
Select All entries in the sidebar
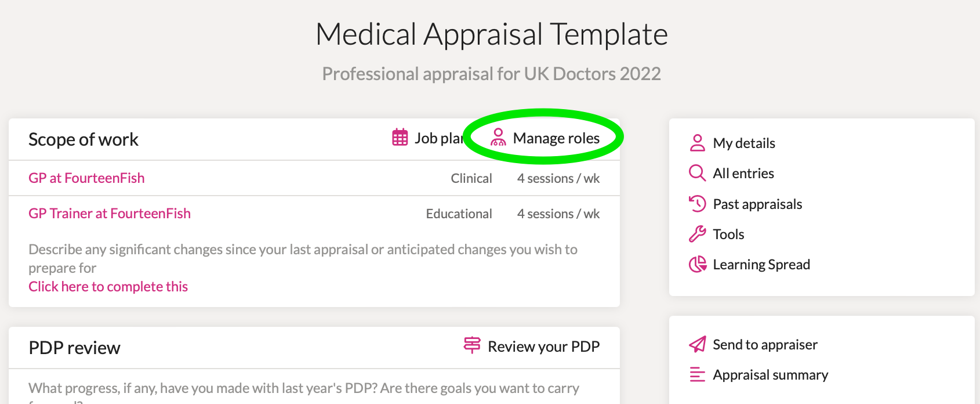743,174
